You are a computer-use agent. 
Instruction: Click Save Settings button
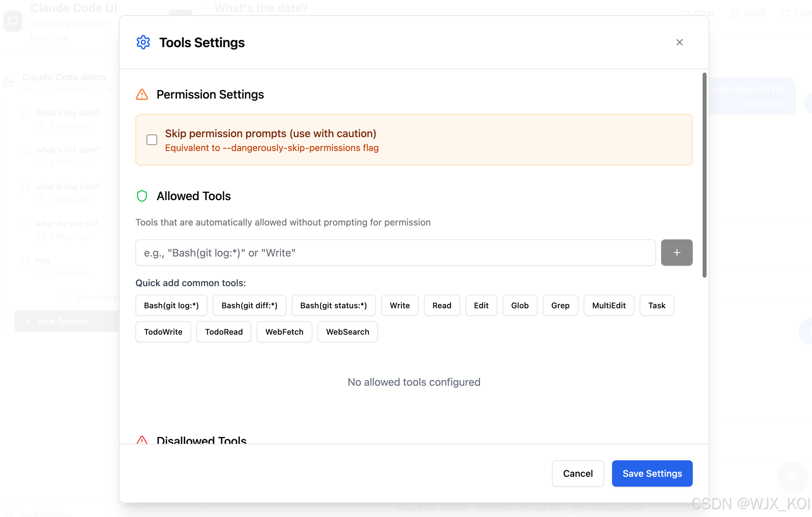[x=652, y=473]
